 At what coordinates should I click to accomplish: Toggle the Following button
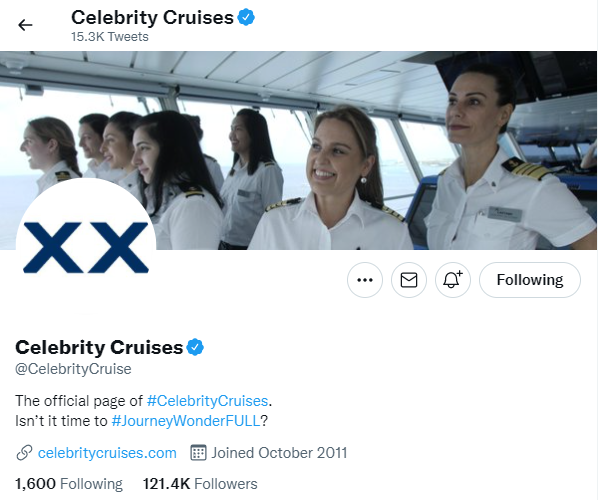coord(529,281)
